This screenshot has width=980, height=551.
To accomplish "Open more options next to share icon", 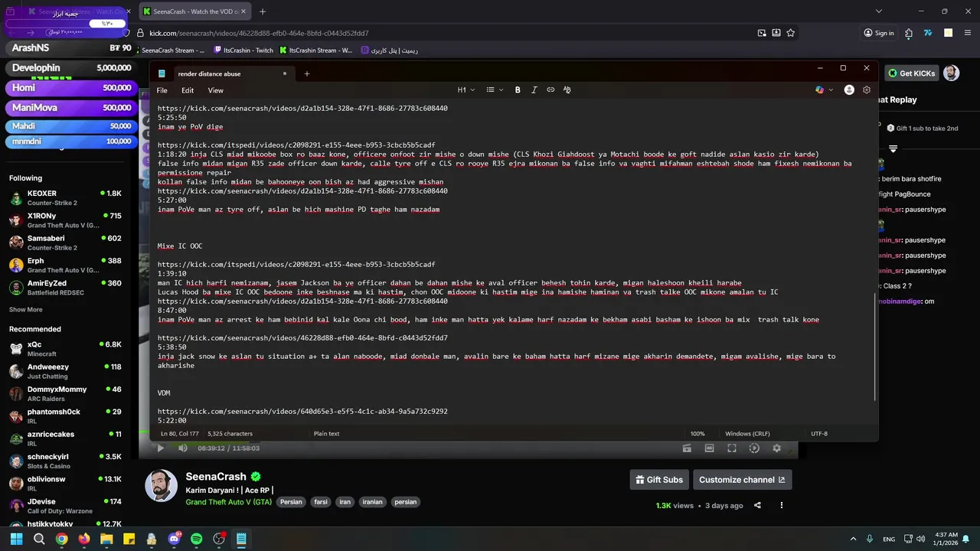I will [782, 505].
